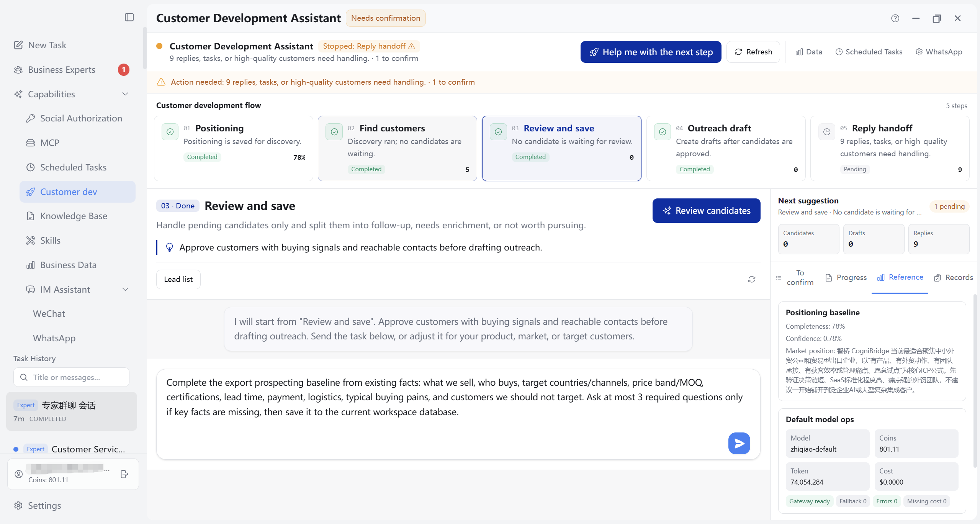The image size is (980, 524).
Task: Switch to the Records tab
Action: pos(954,278)
